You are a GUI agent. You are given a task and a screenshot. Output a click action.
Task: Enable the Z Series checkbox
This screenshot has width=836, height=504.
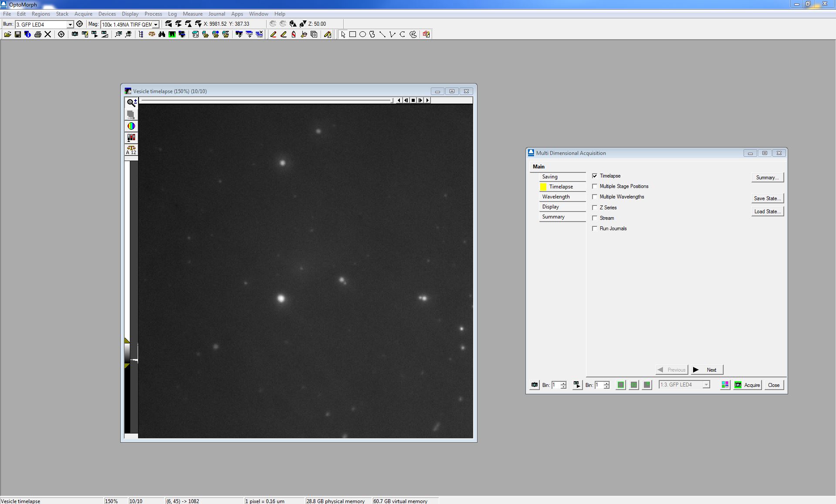pyautogui.click(x=595, y=208)
